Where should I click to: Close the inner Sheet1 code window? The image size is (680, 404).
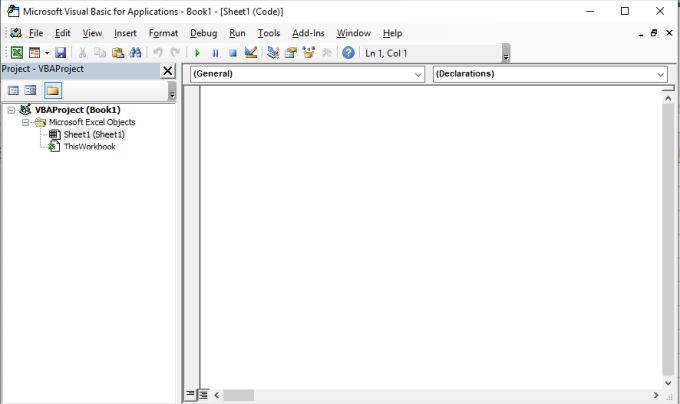tap(669, 33)
